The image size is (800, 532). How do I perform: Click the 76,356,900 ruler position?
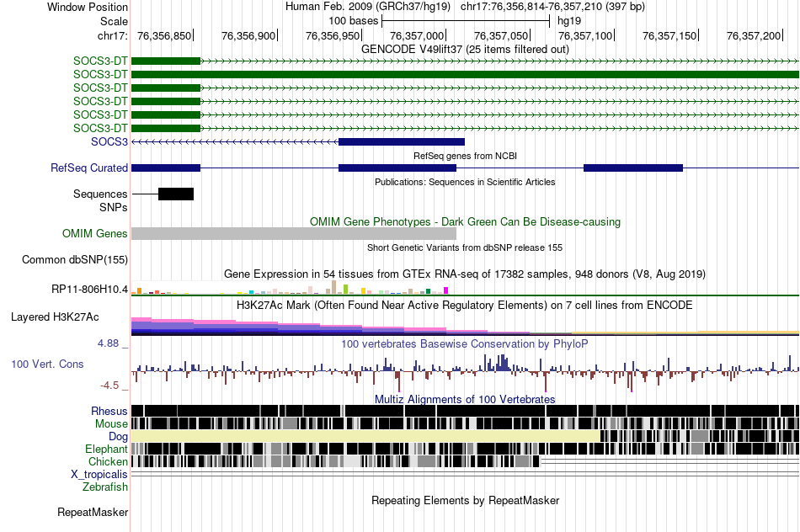[248, 35]
